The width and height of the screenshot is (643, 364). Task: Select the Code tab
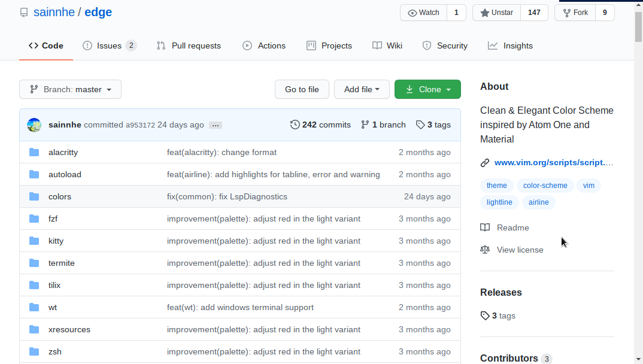coord(46,46)
